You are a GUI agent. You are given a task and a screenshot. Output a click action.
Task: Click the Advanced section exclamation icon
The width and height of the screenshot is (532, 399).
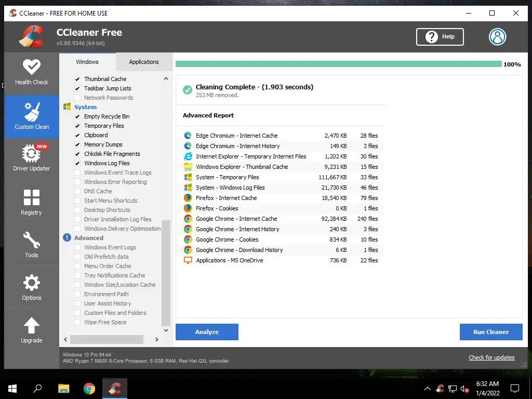67,237
